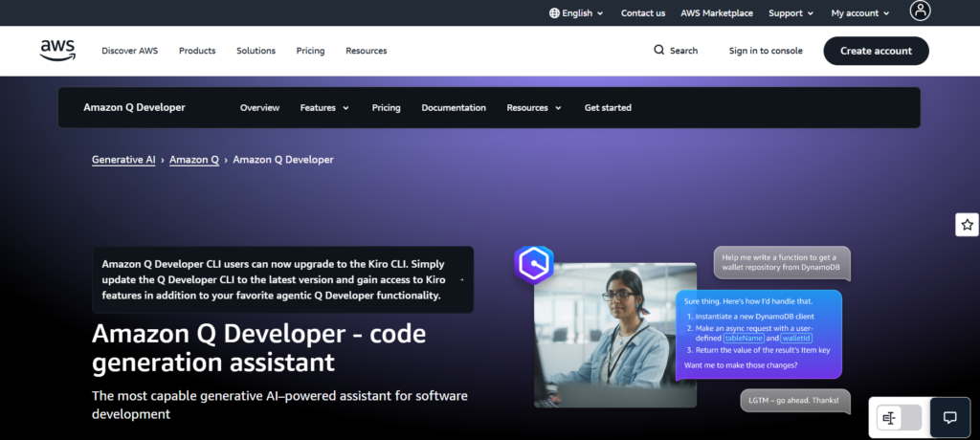Follow the Generative AI breadcrumb link
Viewport: 980px width, 440px height.
pos(123,160)
